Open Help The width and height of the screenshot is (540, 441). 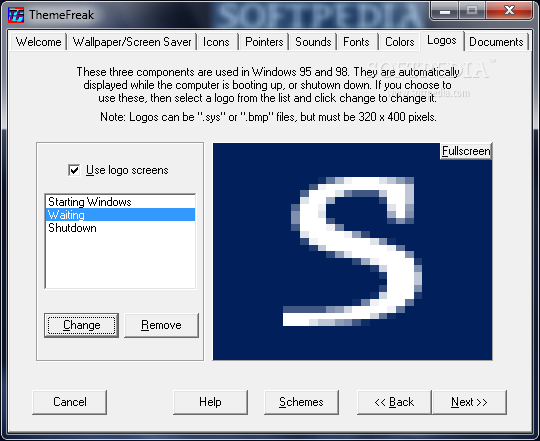[210, 402]
